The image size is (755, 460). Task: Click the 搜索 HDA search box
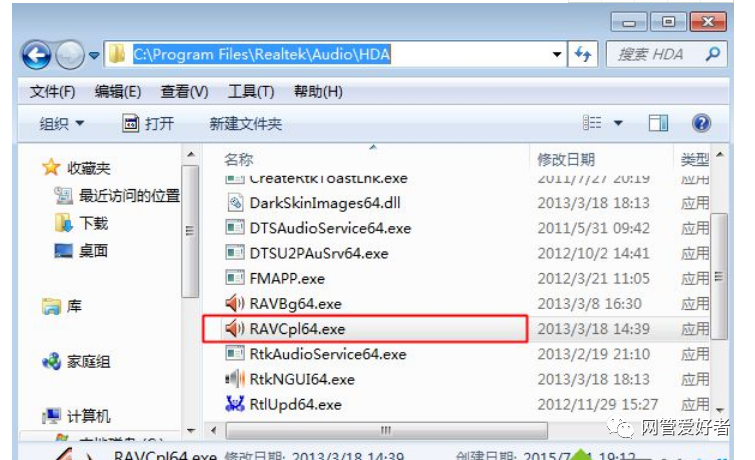666,54
